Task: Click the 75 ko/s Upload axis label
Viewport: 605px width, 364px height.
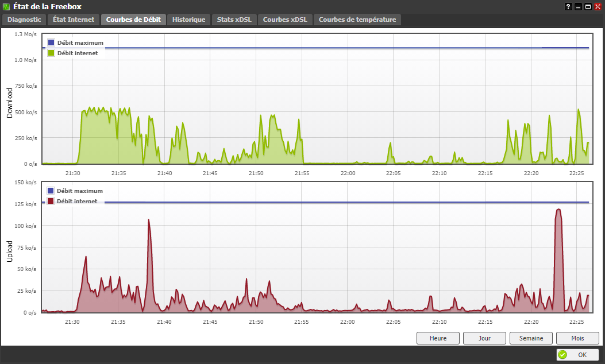Action: point(27,247)
